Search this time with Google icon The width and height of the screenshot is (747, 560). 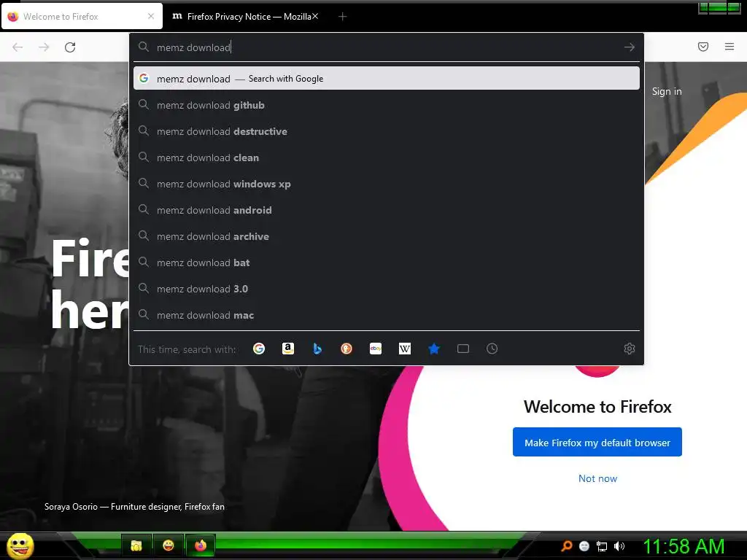pos(259,349)
